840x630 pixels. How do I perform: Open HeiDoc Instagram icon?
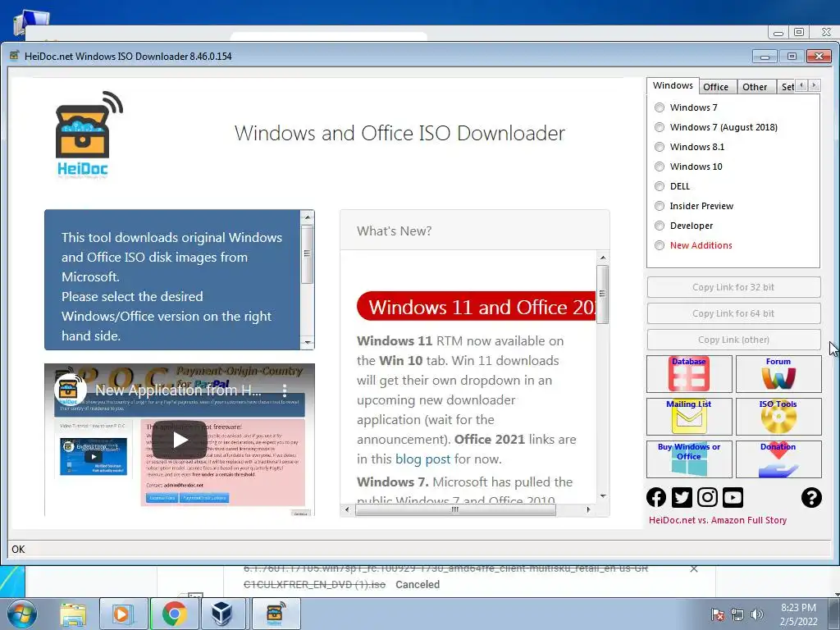tap(707, 498)
